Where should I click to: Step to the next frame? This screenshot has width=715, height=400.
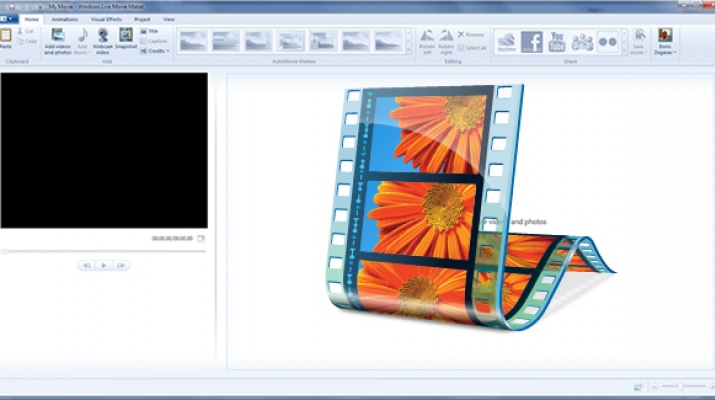coord(121,265)
